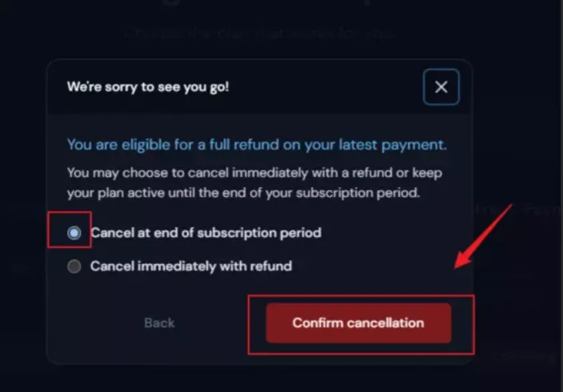563x392 pixels.
Task: Click the 'Cancel immediately with refund' label text
Action: [x=191, y=266]
